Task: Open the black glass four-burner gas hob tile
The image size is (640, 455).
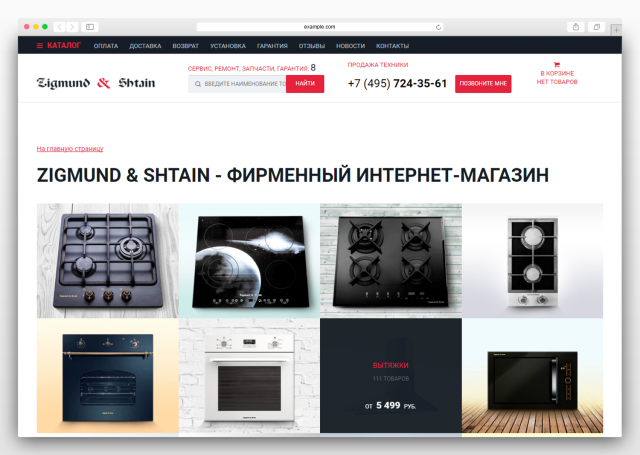Action: (391, 261)
